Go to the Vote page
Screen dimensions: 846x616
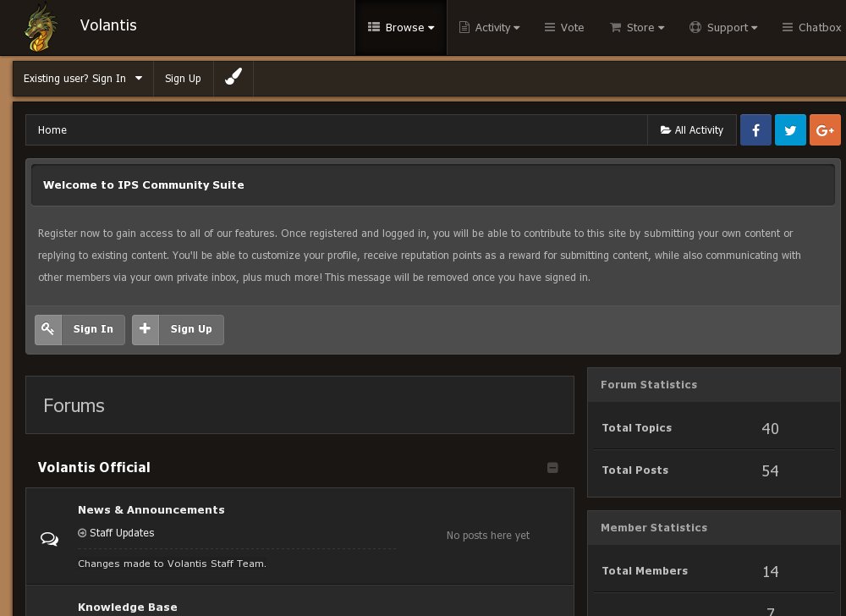564,27
